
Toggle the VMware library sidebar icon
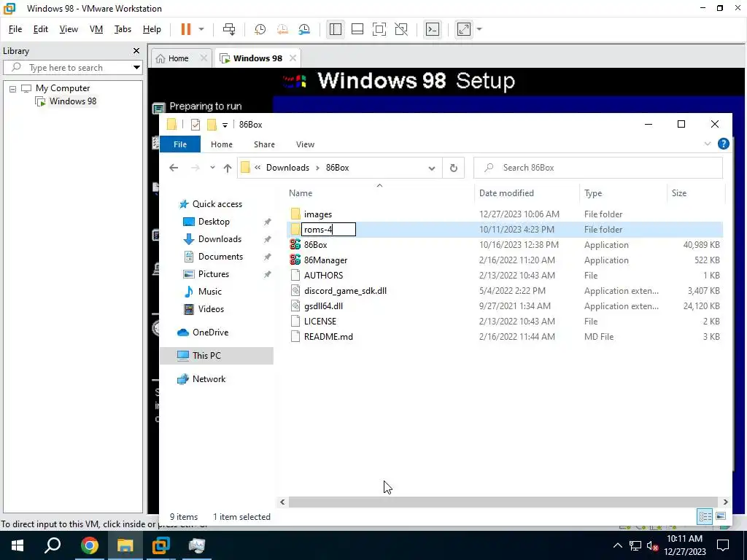click(x=336, y=29)
